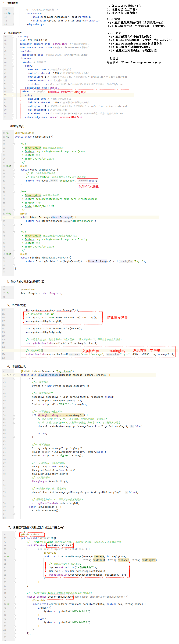
Task: Click the implements-method icon beside confirm on line 94
Action: tap(8, 604)
